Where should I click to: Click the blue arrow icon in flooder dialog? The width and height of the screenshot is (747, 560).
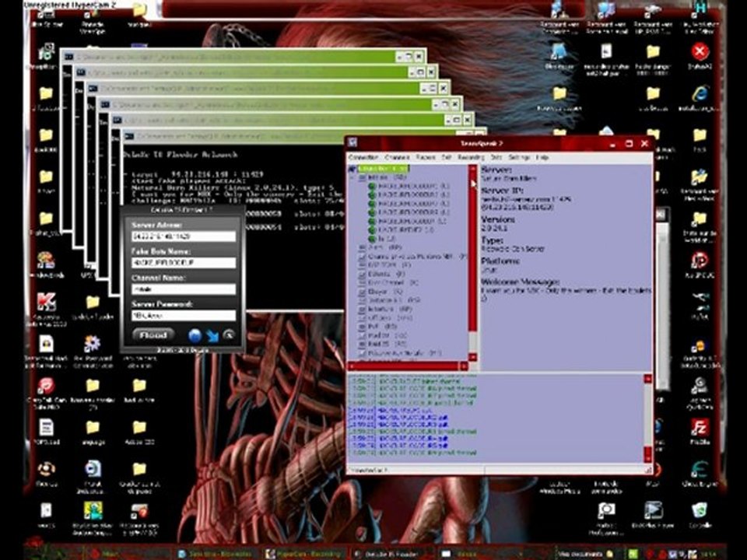point(212,336)
